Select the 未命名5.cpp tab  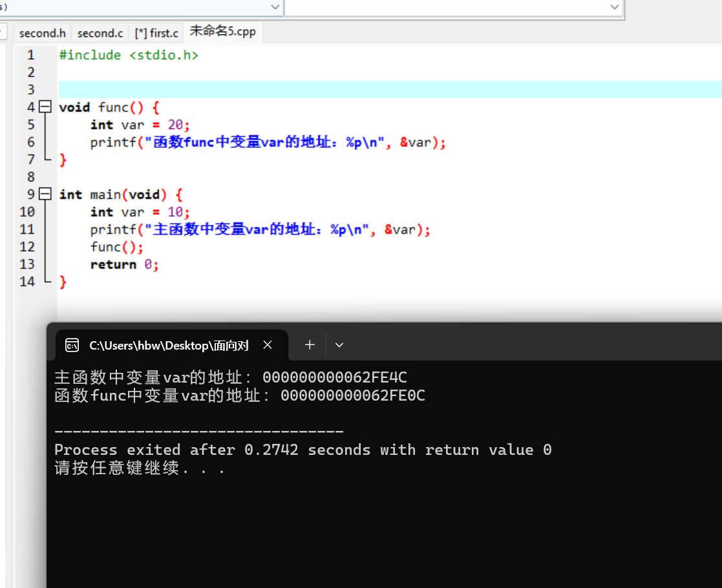pyautogui.click(x=223, y=31)
